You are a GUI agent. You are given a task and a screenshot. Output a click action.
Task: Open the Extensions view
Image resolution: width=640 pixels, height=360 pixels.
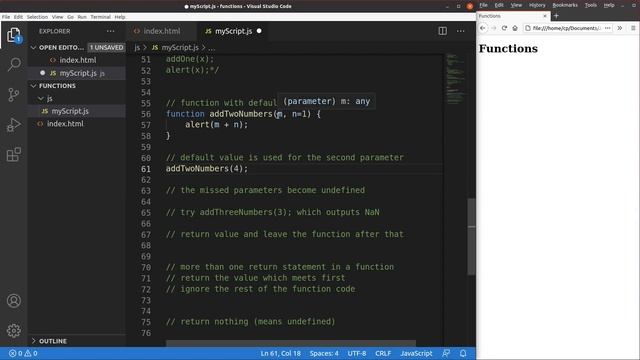click(13, 155)
